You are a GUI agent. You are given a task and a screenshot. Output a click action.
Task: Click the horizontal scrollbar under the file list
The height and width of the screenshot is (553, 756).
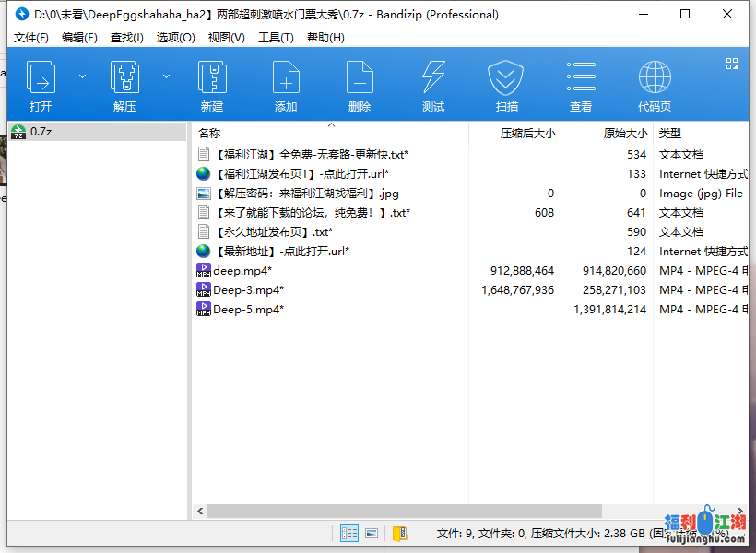[404, 511]
